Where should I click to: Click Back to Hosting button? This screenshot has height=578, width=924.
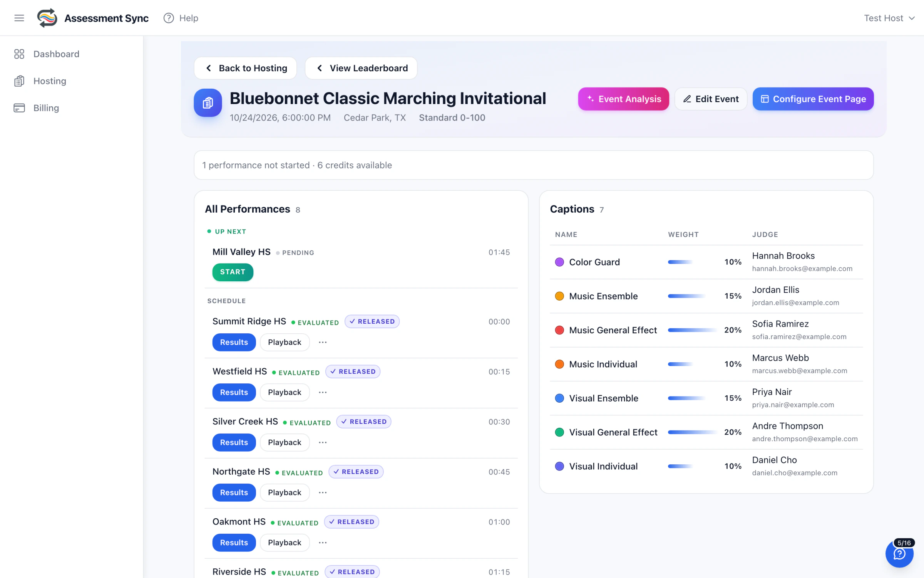click(246, 68)
